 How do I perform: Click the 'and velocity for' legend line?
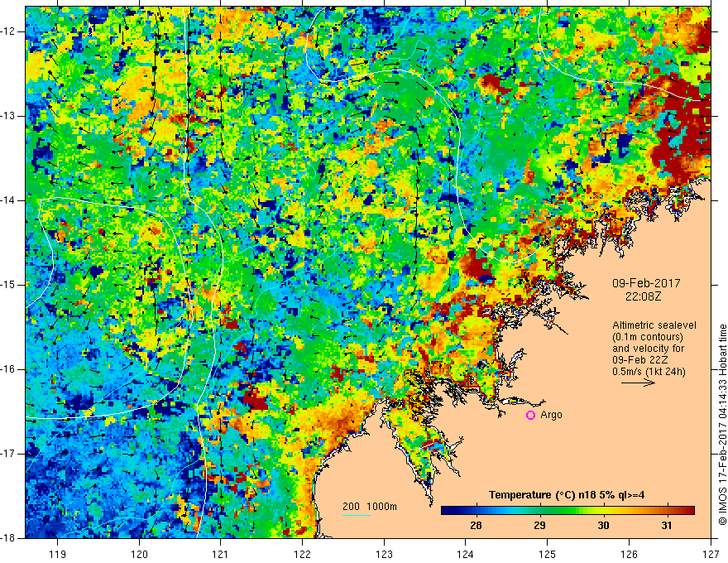648,349
